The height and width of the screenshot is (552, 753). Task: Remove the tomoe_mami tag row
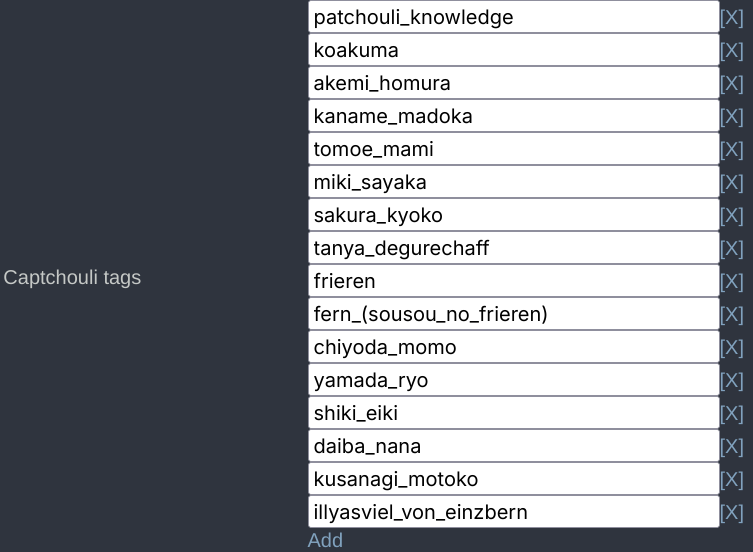(x=731, y=150)
